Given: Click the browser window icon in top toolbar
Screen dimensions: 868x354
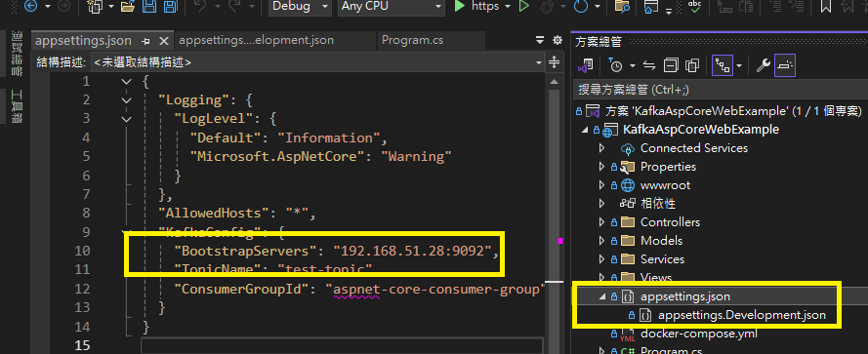Looking at the screenshot, I should tap(651, 7).
